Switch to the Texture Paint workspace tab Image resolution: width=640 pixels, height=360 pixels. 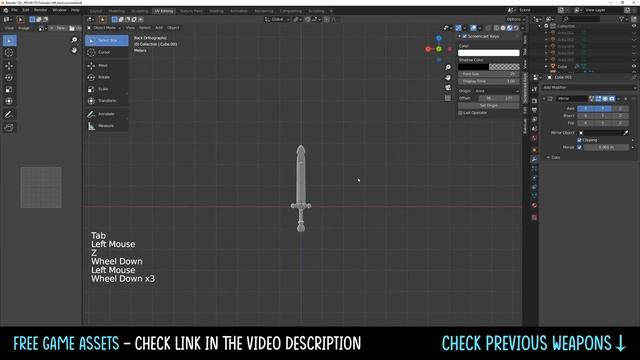(x=191, y=11)
